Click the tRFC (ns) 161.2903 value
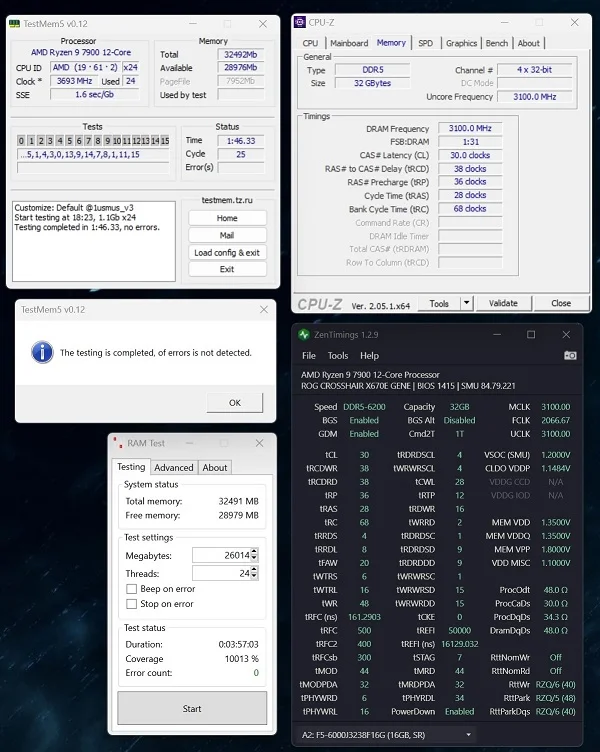This screenshot has height=752, width=600. click(364, 617)
